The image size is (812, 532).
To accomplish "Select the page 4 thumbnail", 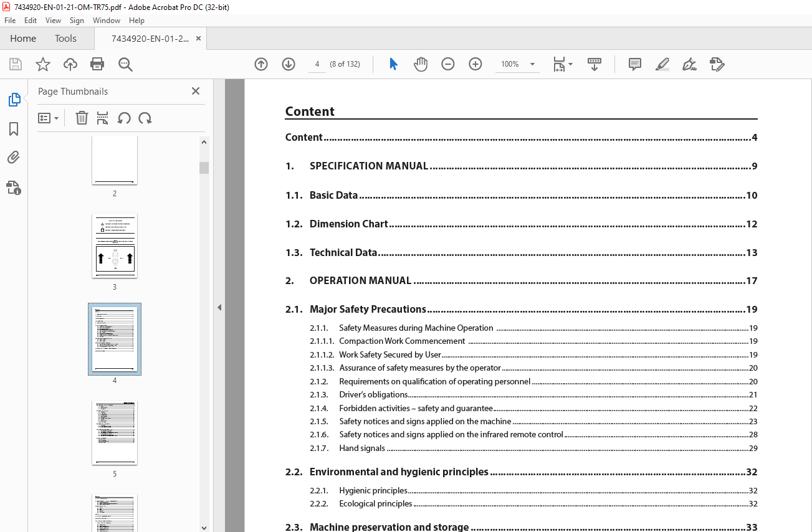I will (115, 340).
